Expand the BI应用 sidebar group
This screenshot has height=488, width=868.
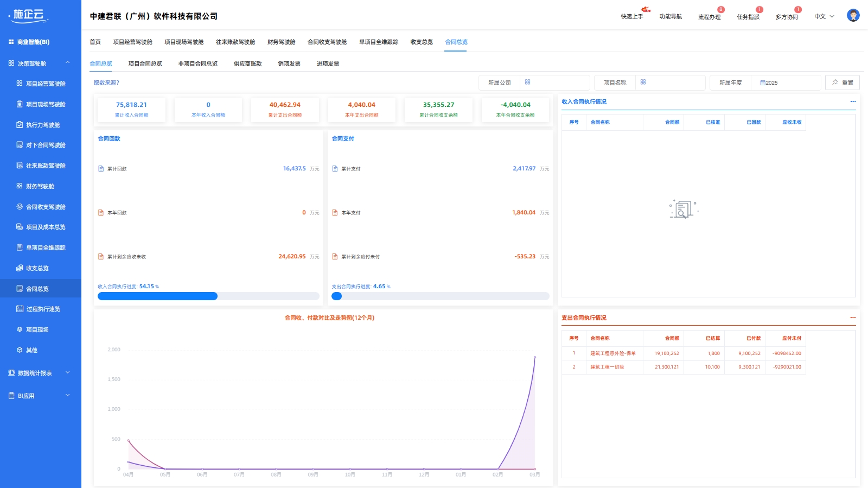(x=41, y=396)
